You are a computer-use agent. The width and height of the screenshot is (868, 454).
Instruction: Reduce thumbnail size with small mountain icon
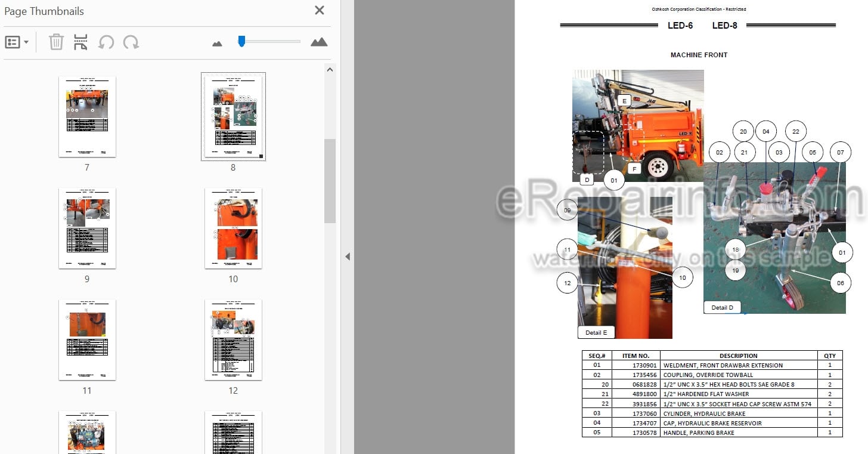coord(217,43)
